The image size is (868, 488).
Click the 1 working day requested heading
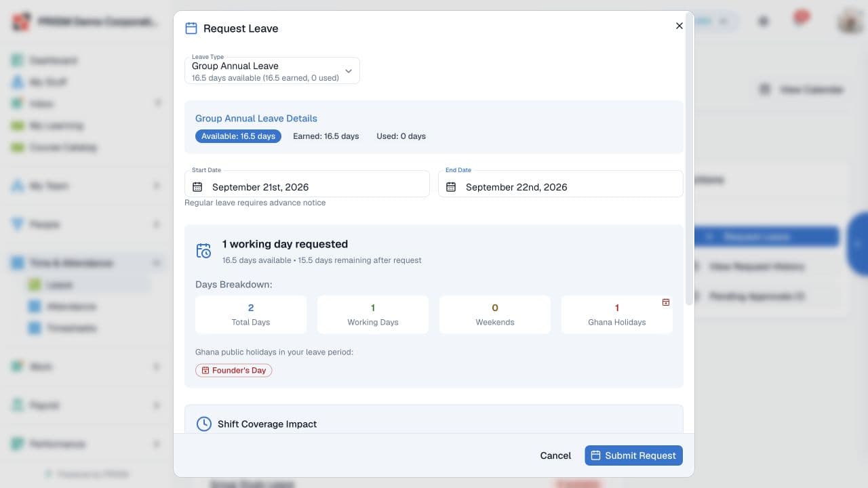coord(285,244)
